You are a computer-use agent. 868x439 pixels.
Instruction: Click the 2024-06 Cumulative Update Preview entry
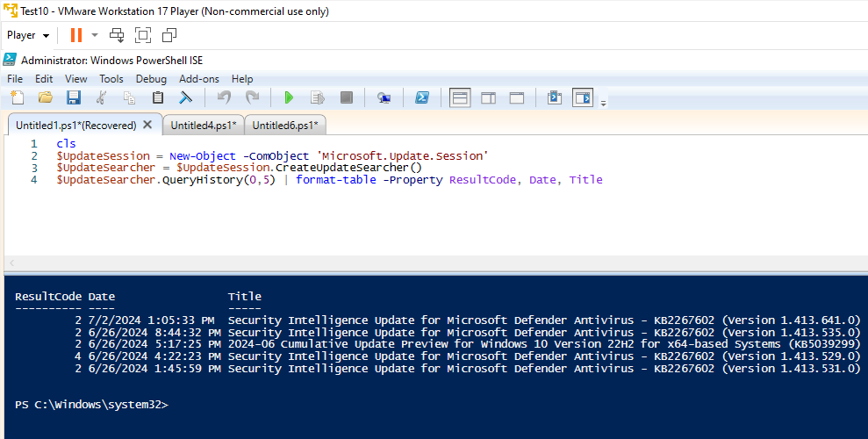(544, 344)
